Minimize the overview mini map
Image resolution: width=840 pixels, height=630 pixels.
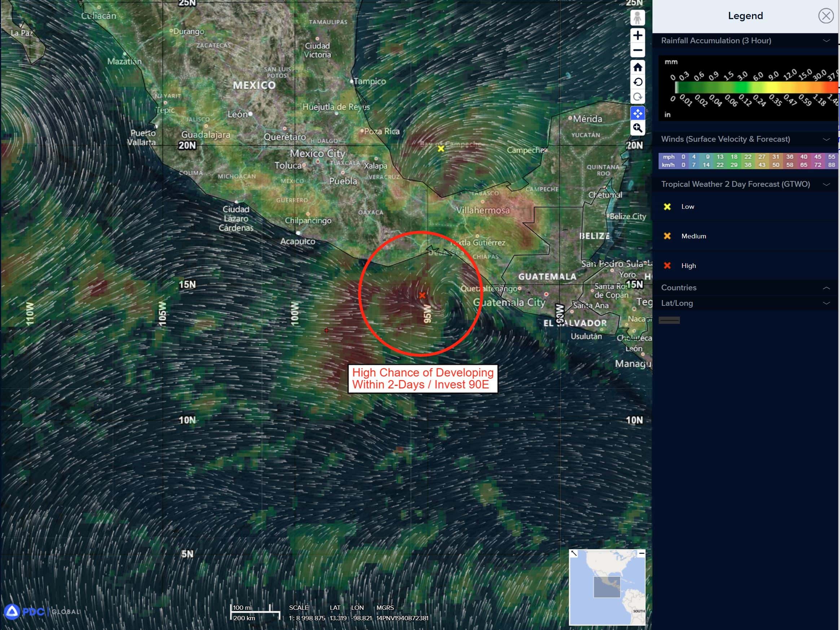641,554
